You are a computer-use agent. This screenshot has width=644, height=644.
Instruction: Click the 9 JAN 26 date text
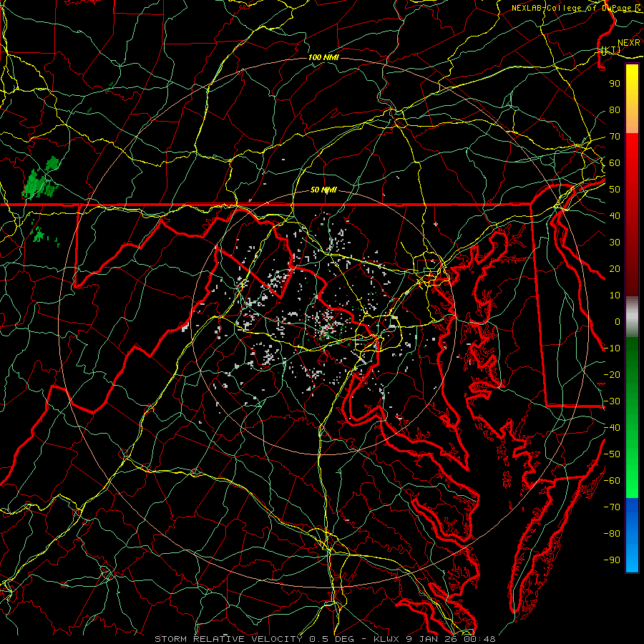click(x=433, y=639)
